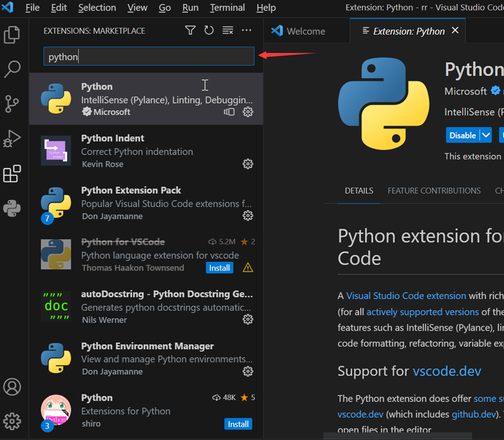Open the Help menu
The image size is (504, 440).
coord(266,8)
